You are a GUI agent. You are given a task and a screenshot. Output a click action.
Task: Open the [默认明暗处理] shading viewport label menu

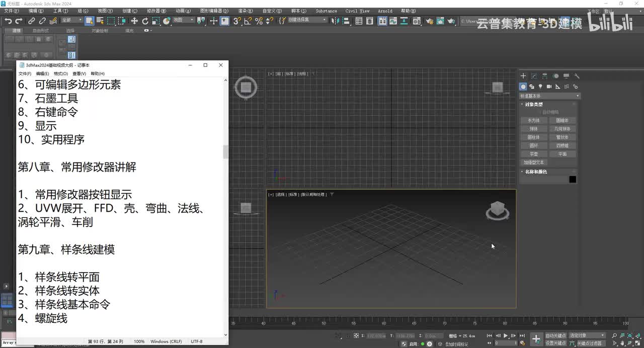313,194
